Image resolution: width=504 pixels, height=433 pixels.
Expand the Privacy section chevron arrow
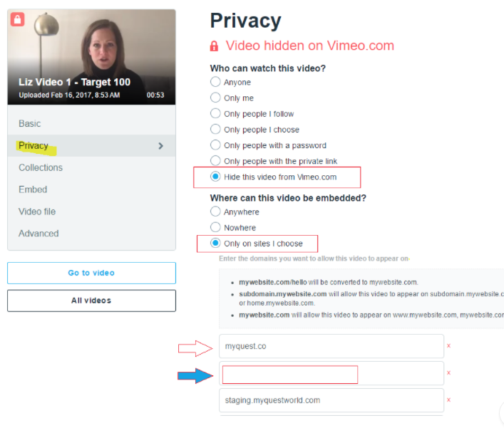point(161,146)
